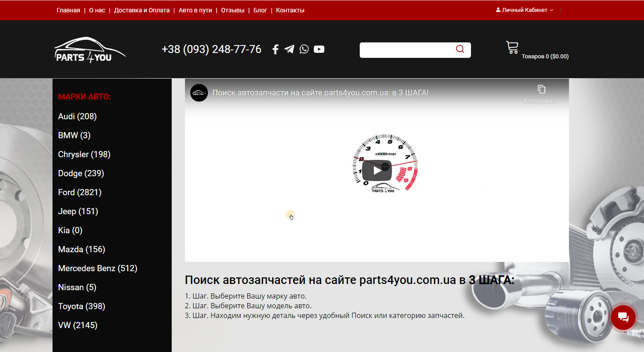
Task: Select Mercedes Benz (512) brand
Action: coord(98,269)
